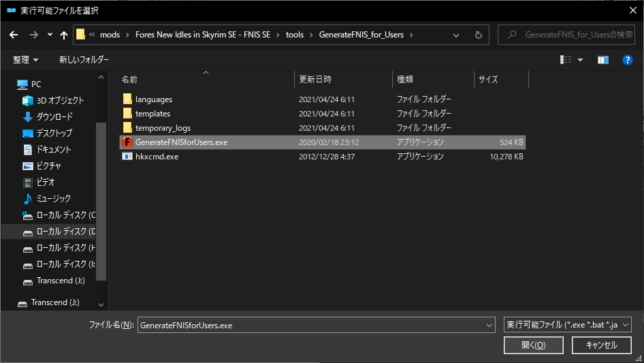Open ドキュメント in sidebar
644x363 pixels.
[53, 150]
